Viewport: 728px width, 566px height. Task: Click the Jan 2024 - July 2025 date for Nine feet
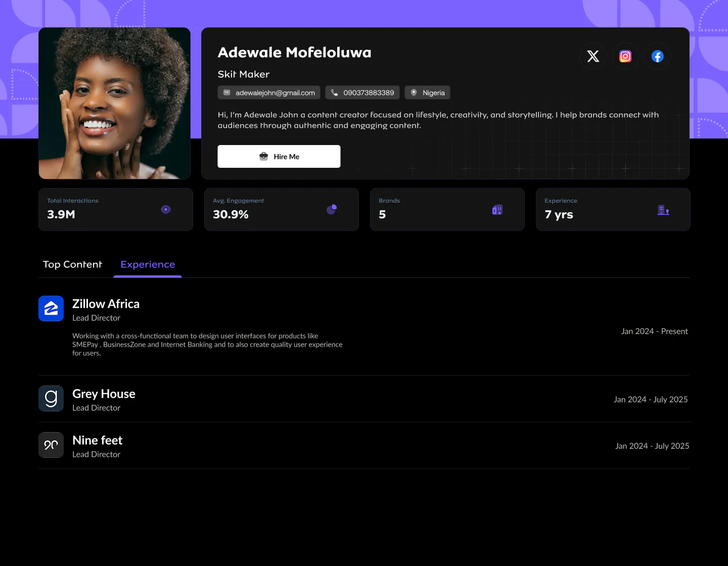[x=652, y=446]
